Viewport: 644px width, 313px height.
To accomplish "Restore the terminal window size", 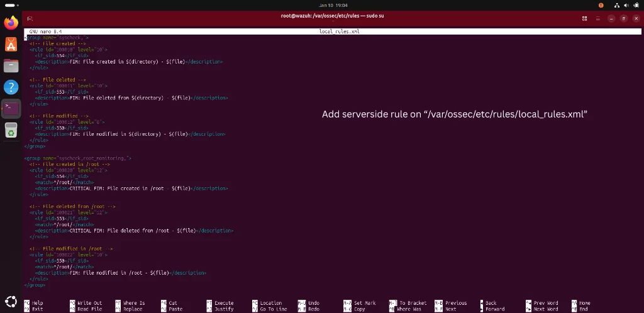I will [x=624, y=18].
